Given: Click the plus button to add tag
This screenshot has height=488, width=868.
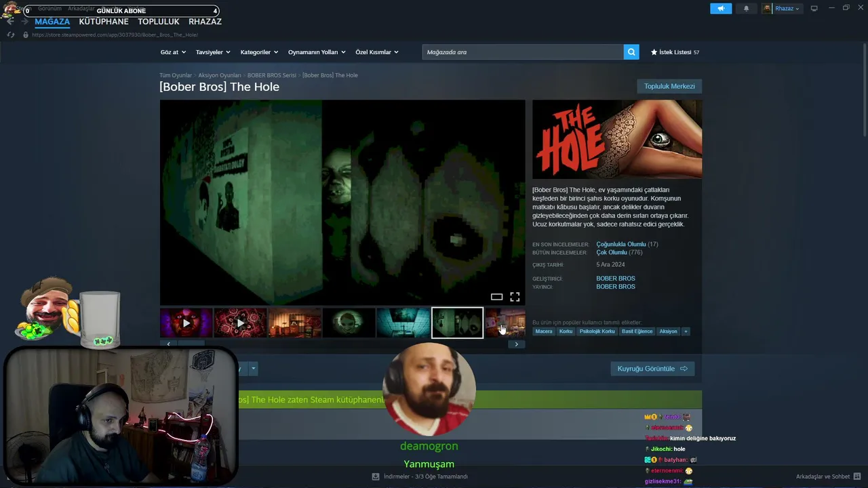Looking at the screenshot, I should tap(686, 331).
